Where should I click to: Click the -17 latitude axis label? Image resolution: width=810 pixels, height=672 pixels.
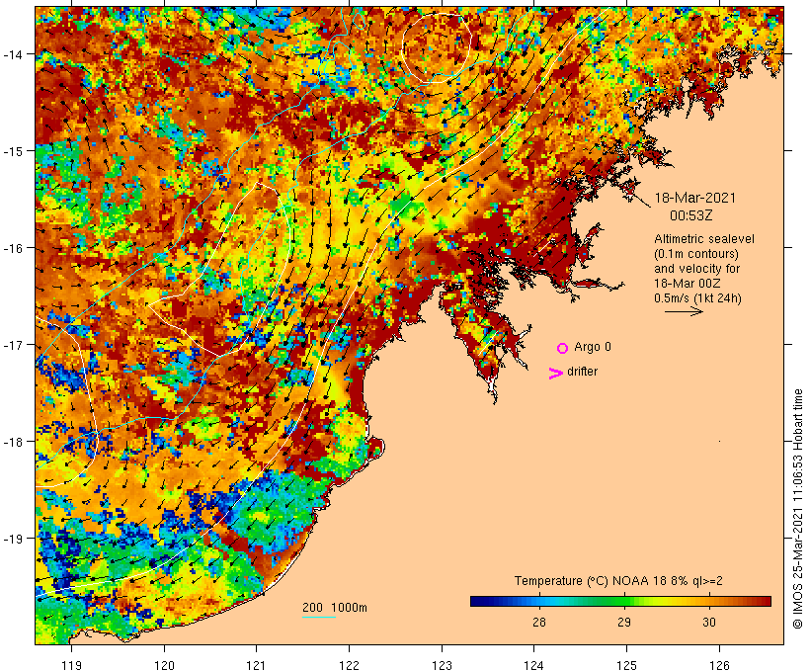pyautogui.click(x=12, y=344)
